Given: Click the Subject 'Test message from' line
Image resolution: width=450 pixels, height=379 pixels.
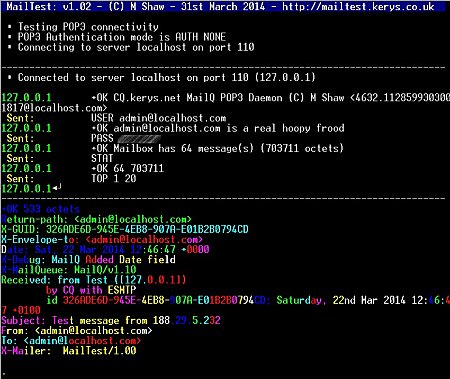Looking at the screenshot, I should point(111,320).
